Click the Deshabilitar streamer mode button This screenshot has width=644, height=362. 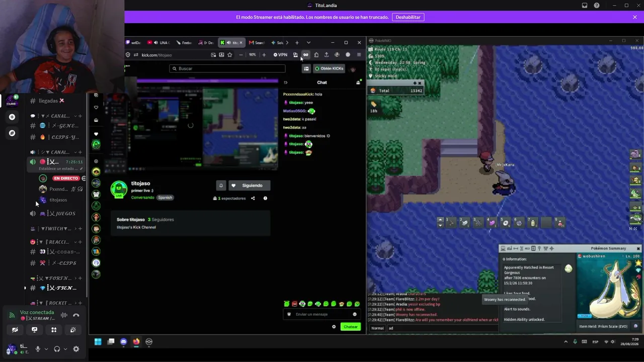408,17
